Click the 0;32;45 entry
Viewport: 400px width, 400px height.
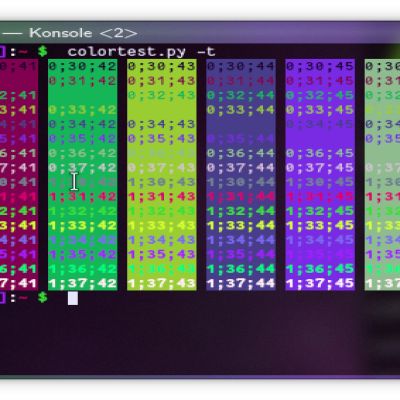click(320, 95)
